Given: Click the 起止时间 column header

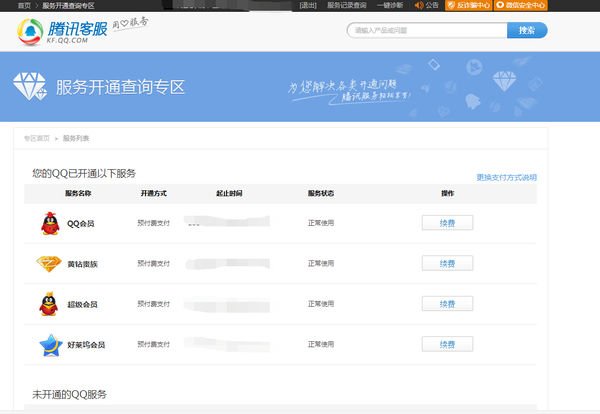Looking at the screenshot, I should tap(229, 193).
